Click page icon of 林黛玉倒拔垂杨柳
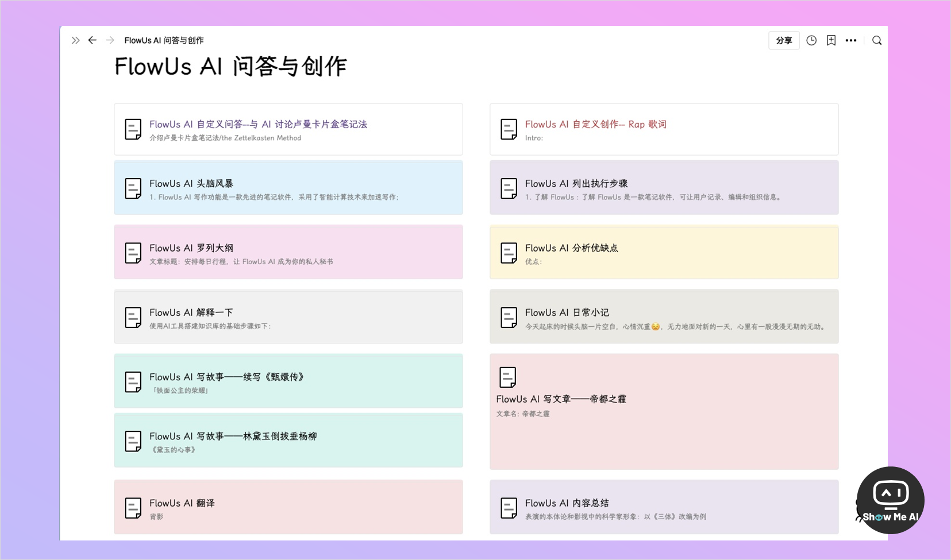The image size is (951, 560). pyautogui.click(x=133, y=441)
